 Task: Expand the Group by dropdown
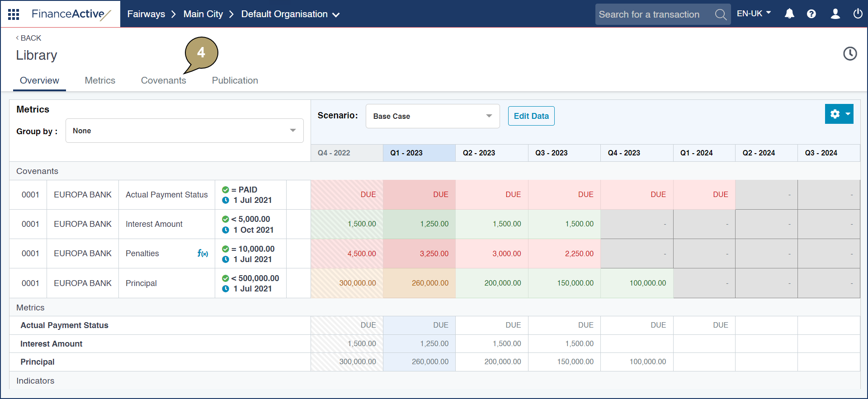point(184,131)
